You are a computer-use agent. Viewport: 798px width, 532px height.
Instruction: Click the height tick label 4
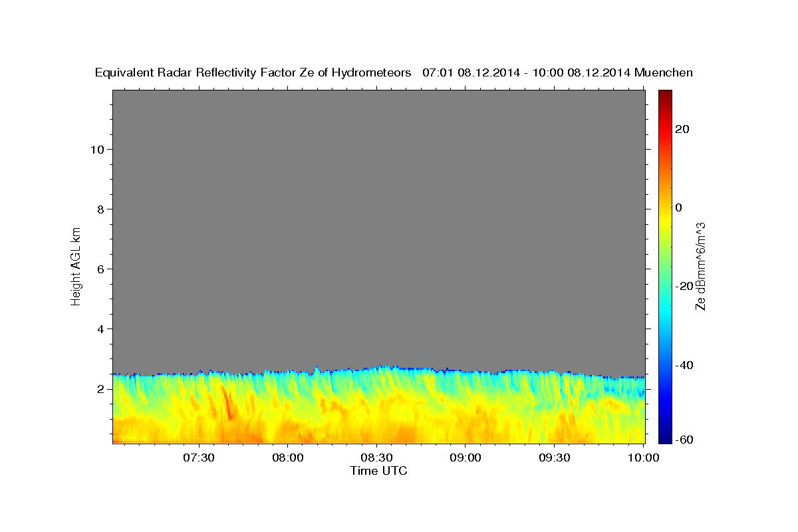(x=100, y=329)
